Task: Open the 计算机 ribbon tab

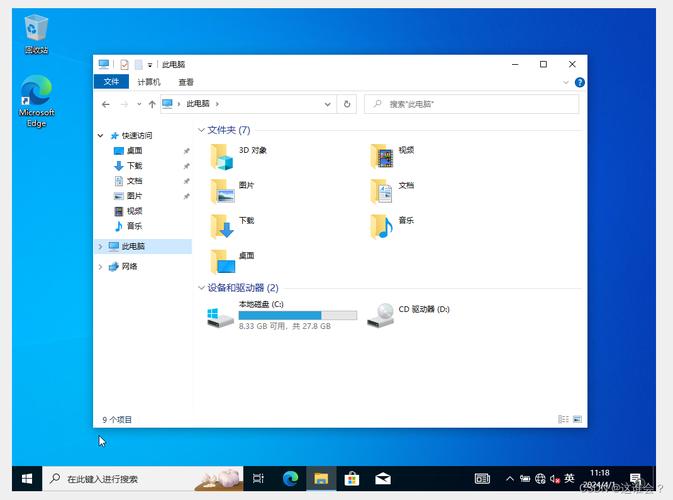Action: coord(149,82)
